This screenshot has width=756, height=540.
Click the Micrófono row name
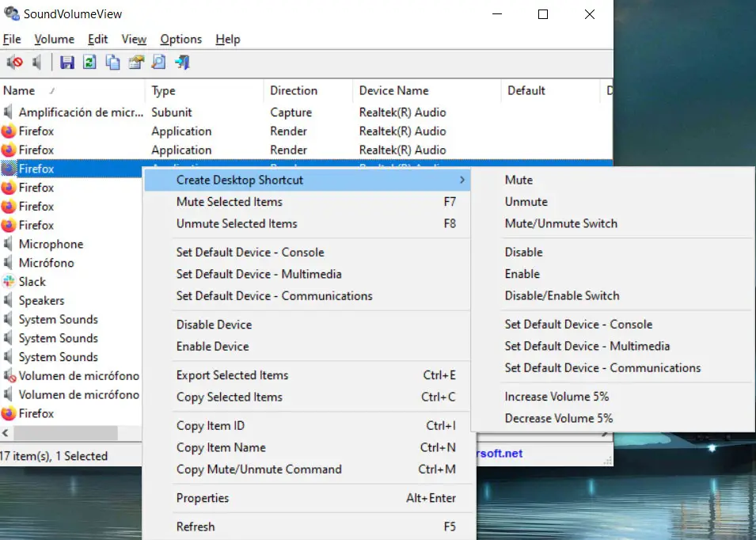tap(46, 263)
